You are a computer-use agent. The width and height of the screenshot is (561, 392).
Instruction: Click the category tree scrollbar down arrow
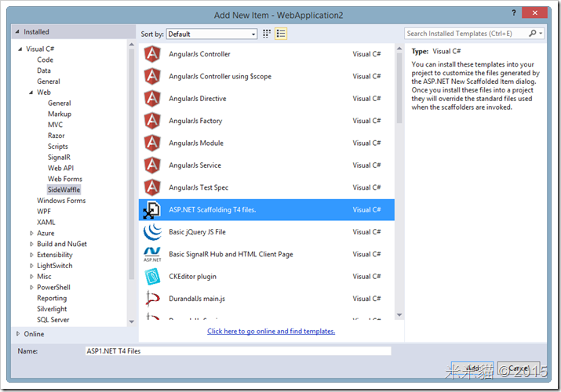(131, 321)
